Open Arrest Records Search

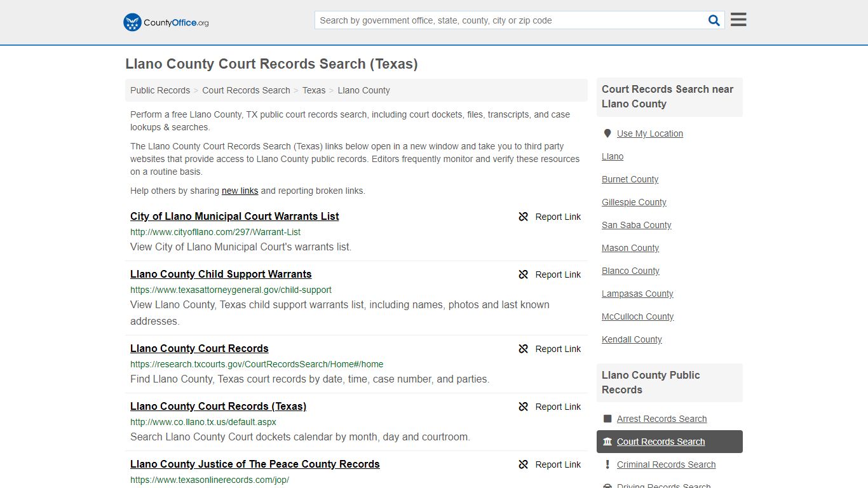661,419
